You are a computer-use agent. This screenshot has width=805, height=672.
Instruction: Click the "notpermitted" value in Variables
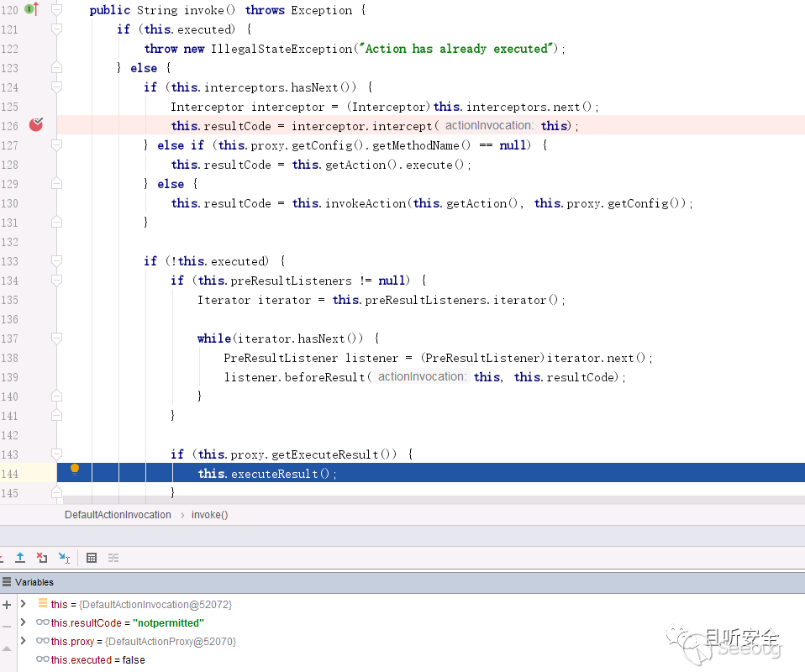coord(168,622)
